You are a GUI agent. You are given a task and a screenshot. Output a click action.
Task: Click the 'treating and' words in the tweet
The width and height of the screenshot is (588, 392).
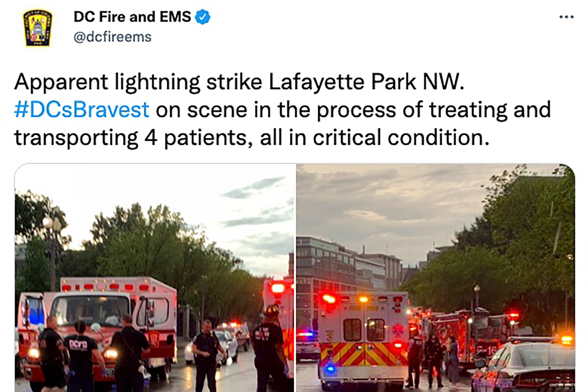click(x=490, y=110)
